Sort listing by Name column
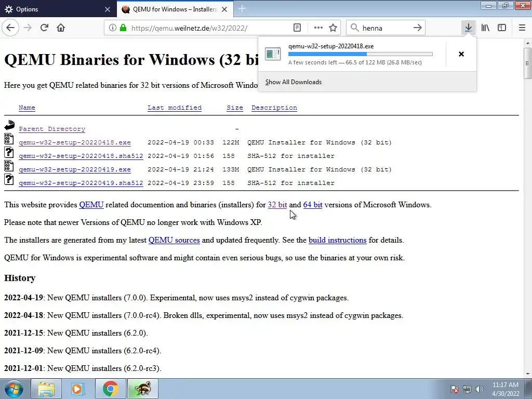532x399 pixels. point(27,108)
